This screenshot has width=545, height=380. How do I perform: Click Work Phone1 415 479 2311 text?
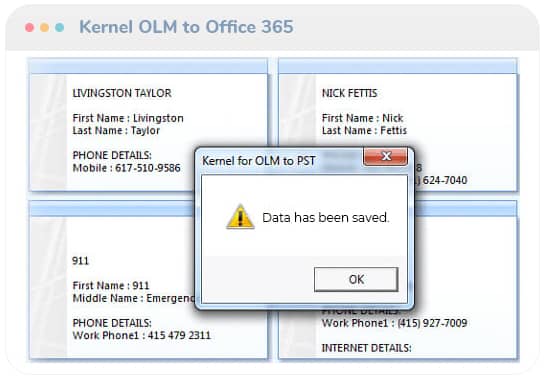pyautogui.click(x=141, y=335)
